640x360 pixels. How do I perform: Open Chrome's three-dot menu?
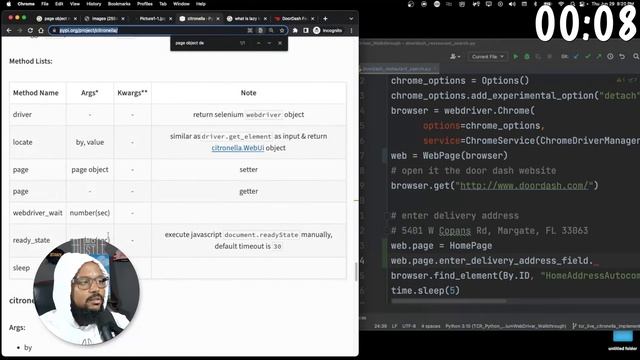coord(351,30)
